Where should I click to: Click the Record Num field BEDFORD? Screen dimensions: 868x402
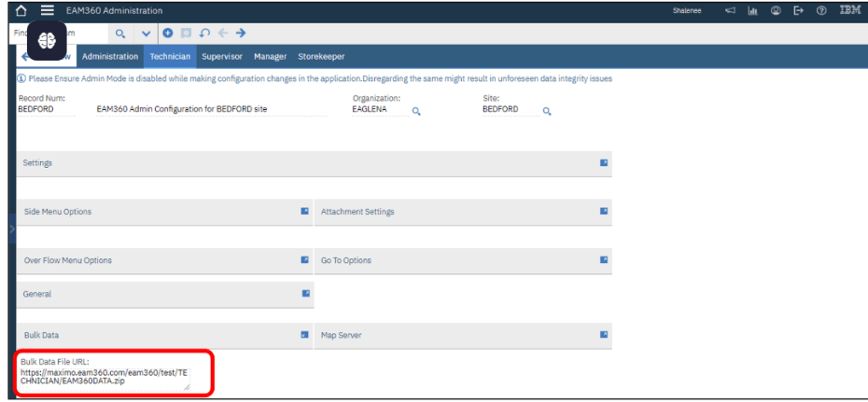[46, 109]
